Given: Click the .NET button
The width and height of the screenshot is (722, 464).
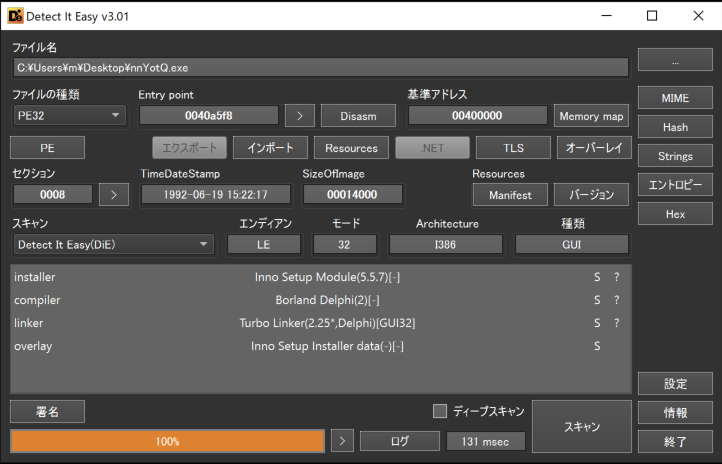Looking at the screenshot, I should [432, 148].
